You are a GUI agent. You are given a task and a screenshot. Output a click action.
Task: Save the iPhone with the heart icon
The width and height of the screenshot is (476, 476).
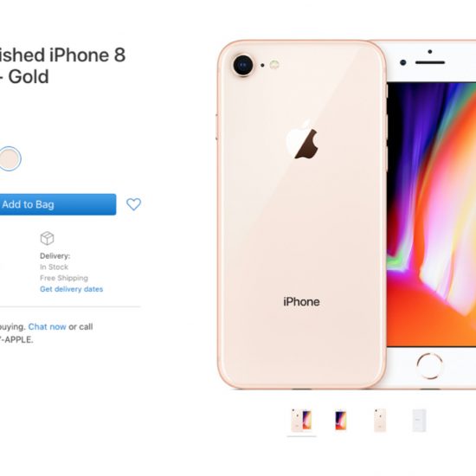coord(133,204)
